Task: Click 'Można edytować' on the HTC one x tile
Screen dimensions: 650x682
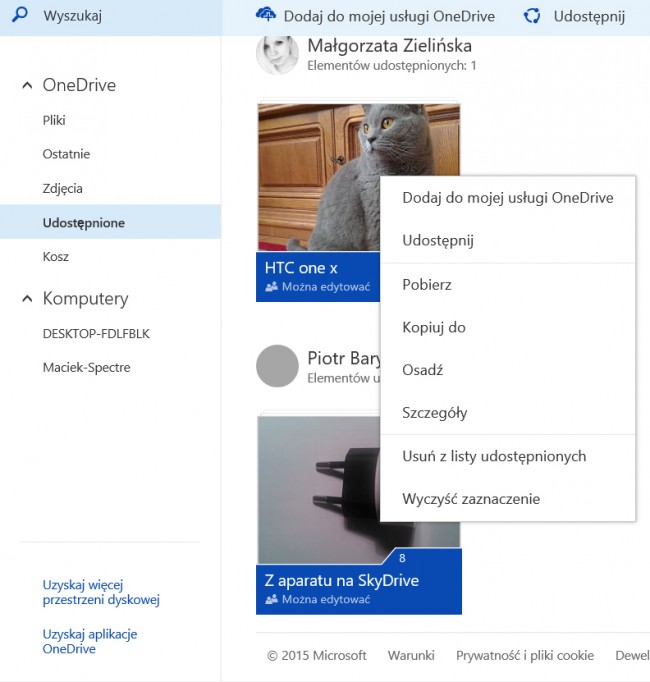Action: 326,287
